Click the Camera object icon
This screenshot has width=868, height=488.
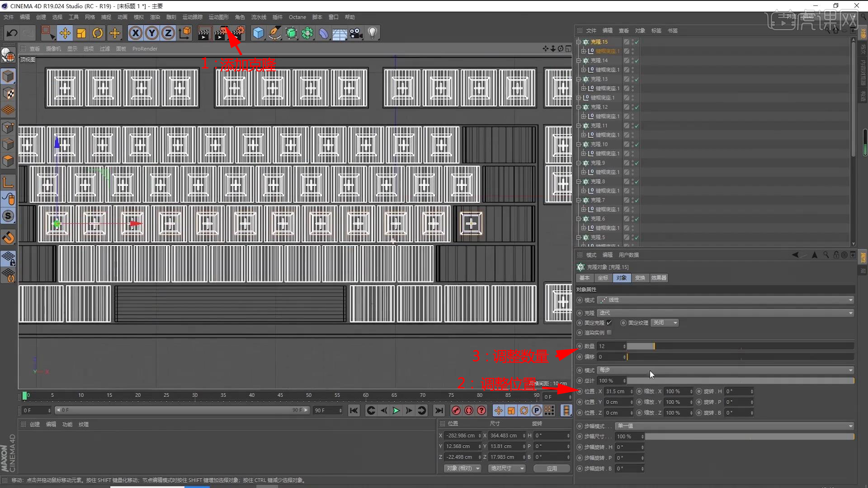pyautogui.click(x=356, y=33)
